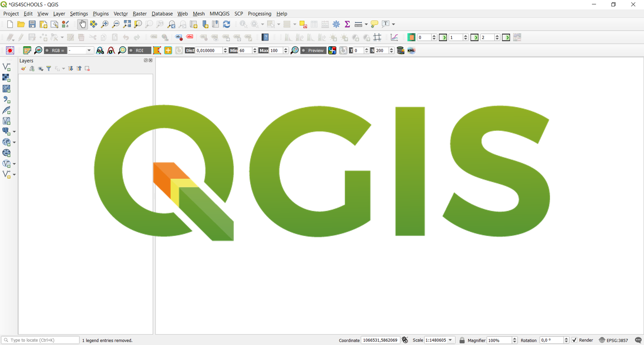Open the Processing Toolbox gear icon
Image resolution: width=644 pixels, height=345 pixels.
point(336,24)
